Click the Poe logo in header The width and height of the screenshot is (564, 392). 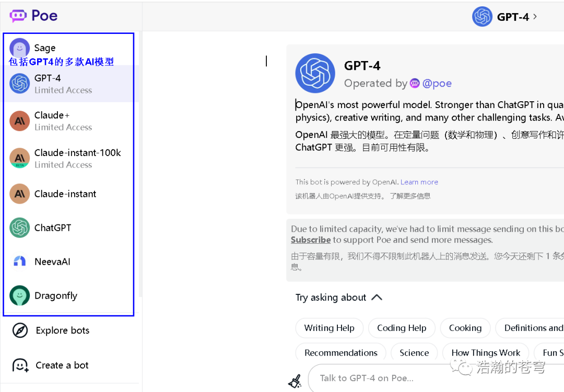coord(33,16)
